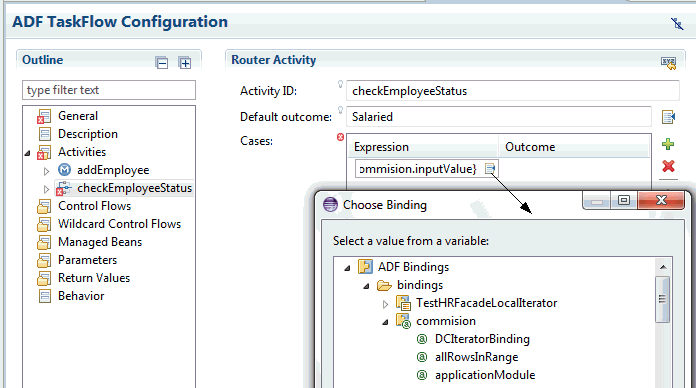Click the Outline filter text field
Screen dimensions: 696x388
point(109,90)
